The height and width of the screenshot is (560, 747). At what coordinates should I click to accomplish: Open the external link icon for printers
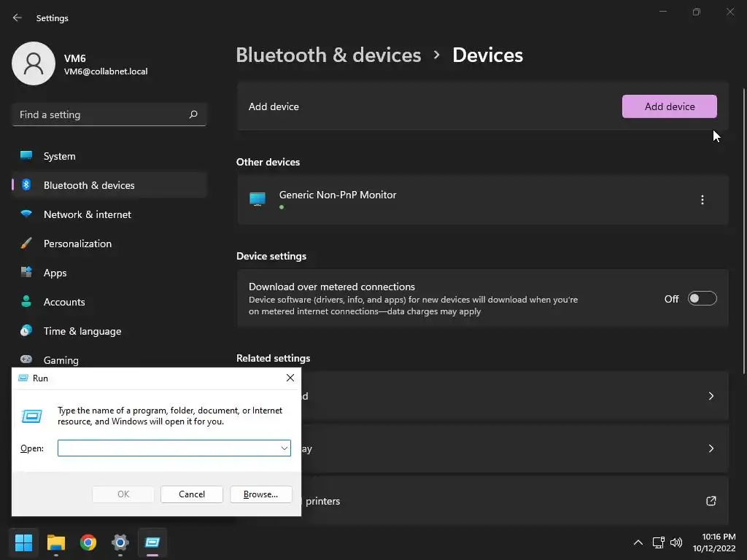coord(711,501)
